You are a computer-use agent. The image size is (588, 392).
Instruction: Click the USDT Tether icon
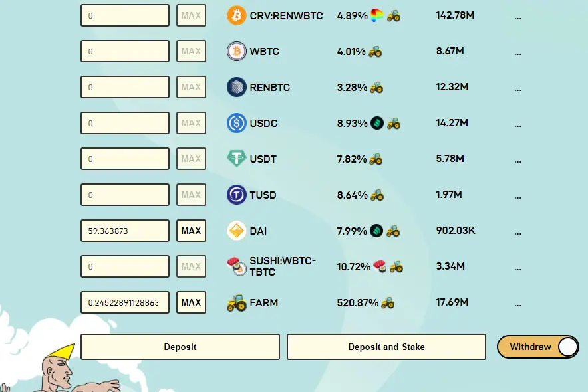[236, 158]
